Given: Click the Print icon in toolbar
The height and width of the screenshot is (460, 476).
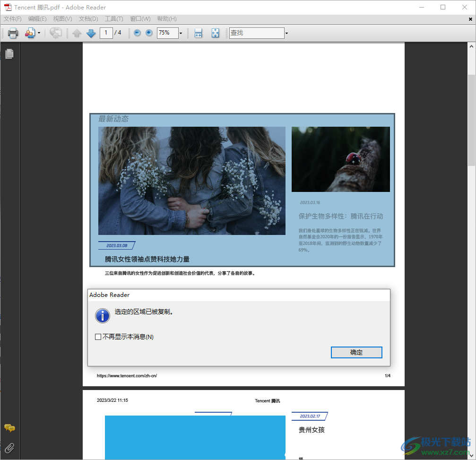Looking at the screenshot, I should (x=13, y=33).
